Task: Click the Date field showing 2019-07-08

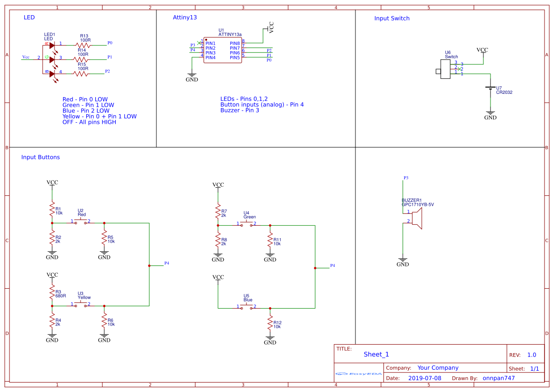Action: click(x=425, y=378)
